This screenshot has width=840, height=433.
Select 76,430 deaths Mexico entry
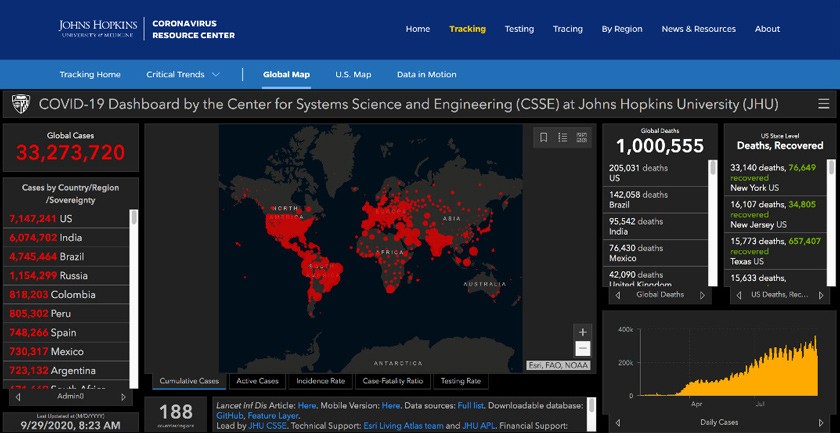656,253
